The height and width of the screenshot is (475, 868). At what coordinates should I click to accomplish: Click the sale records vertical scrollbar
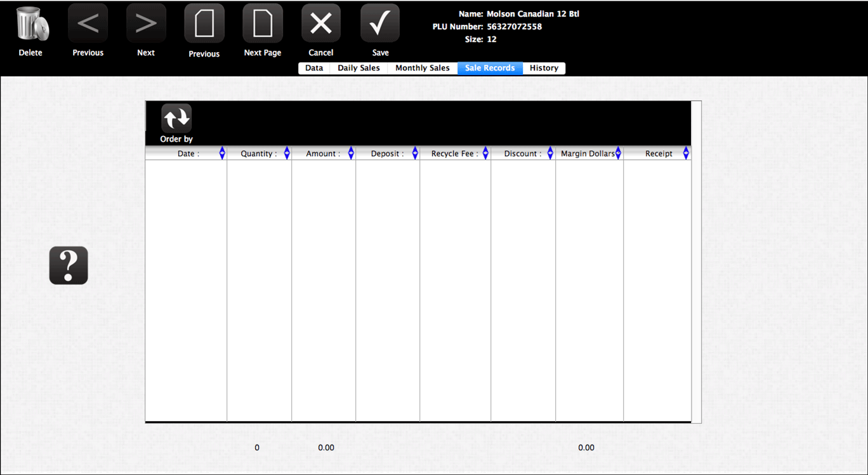(x=696, y=262)
